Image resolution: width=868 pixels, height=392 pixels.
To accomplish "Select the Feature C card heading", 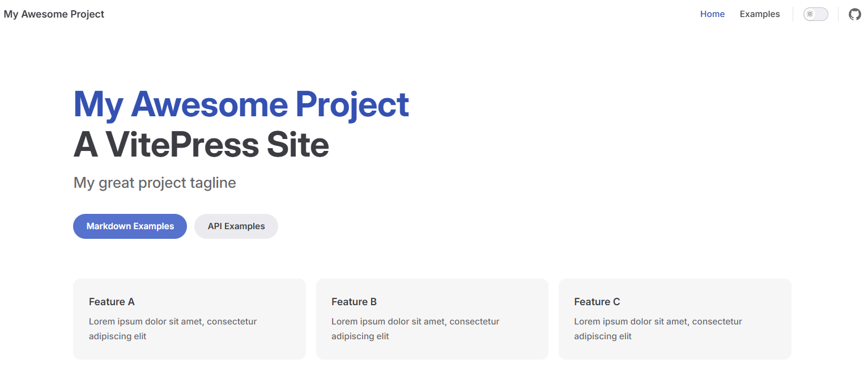I will click(597, 302).
